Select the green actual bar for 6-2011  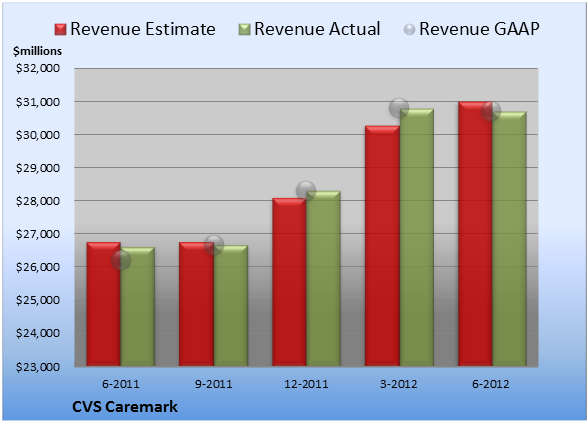(x=138, y=306)
